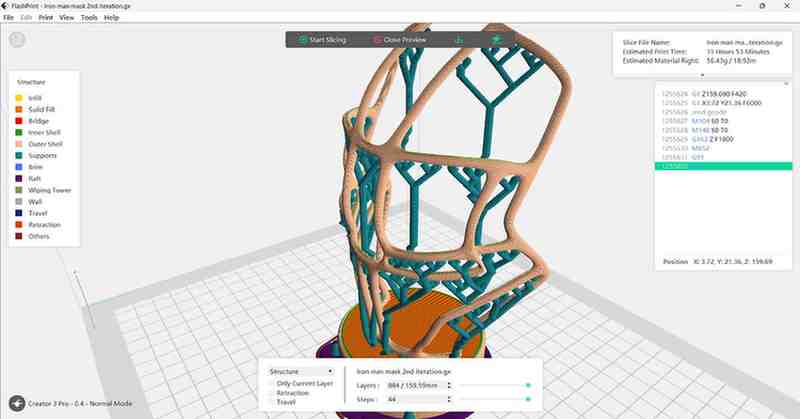The image size is (800, 419).
Task: Click the red Bridge color swatch
Action: [19, 121]
